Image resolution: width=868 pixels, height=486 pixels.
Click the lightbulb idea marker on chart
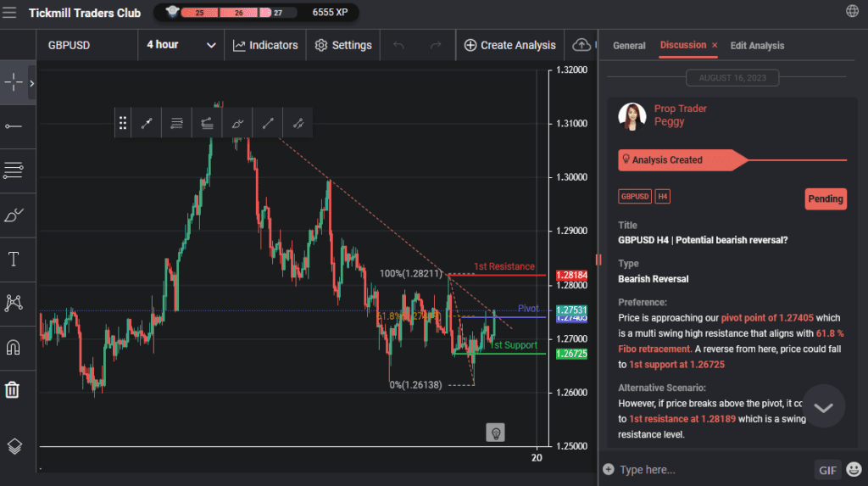tap(496, 433)
